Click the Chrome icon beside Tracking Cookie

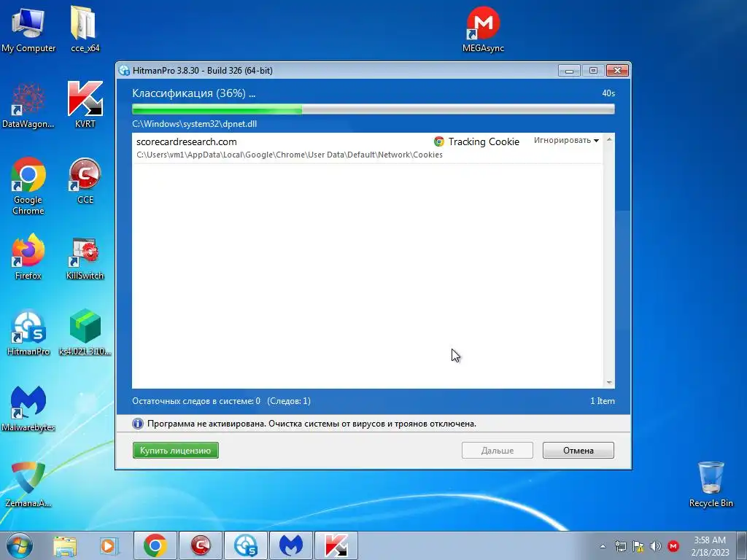438,141
